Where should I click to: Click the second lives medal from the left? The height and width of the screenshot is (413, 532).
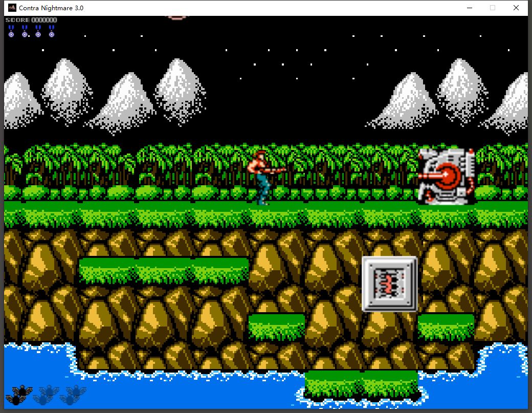[25, 31]
